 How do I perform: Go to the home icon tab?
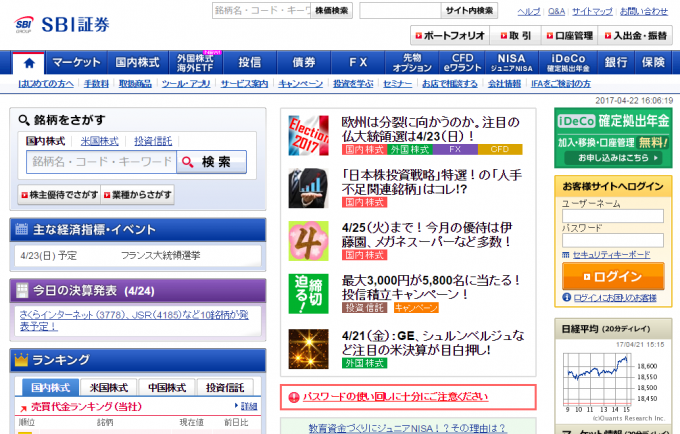(x=29, y=63)
